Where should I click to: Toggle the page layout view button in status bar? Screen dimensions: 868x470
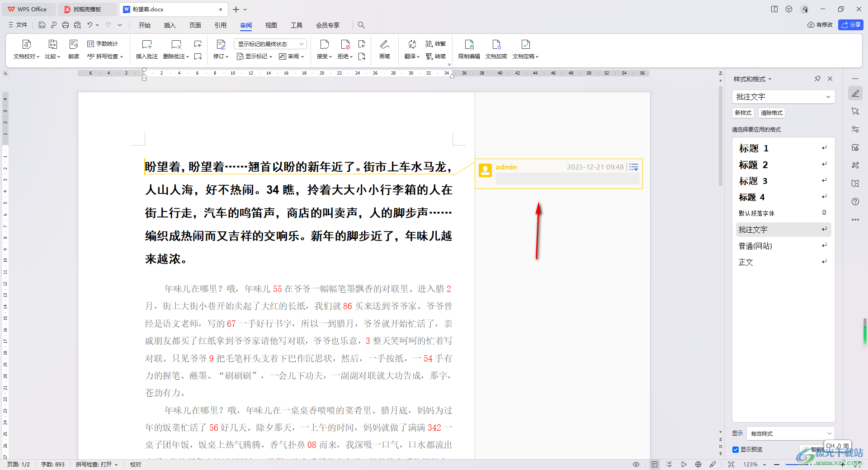(x=655, y=464)
